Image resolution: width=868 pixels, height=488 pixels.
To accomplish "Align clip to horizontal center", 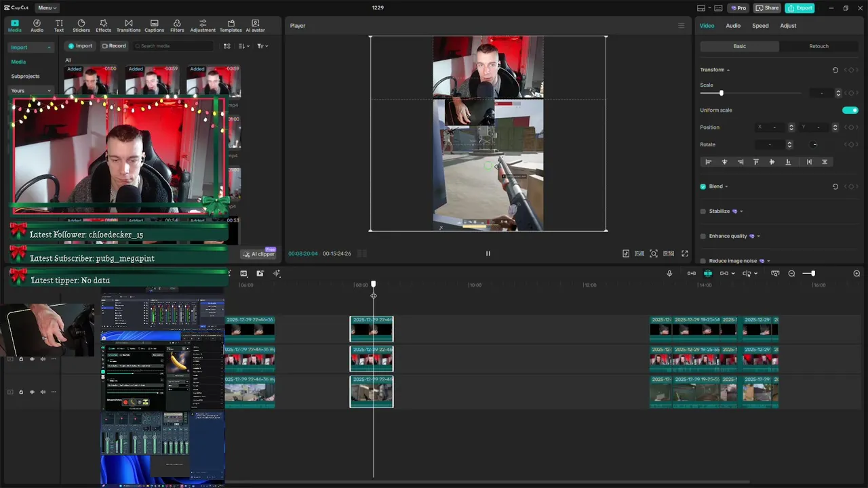I will [724, 162].
